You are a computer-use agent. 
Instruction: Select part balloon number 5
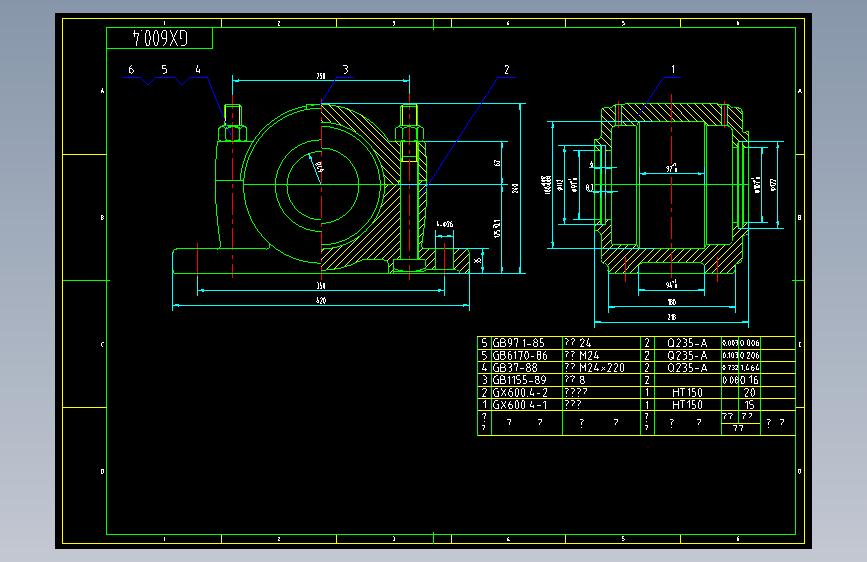[x=164, y=70]
